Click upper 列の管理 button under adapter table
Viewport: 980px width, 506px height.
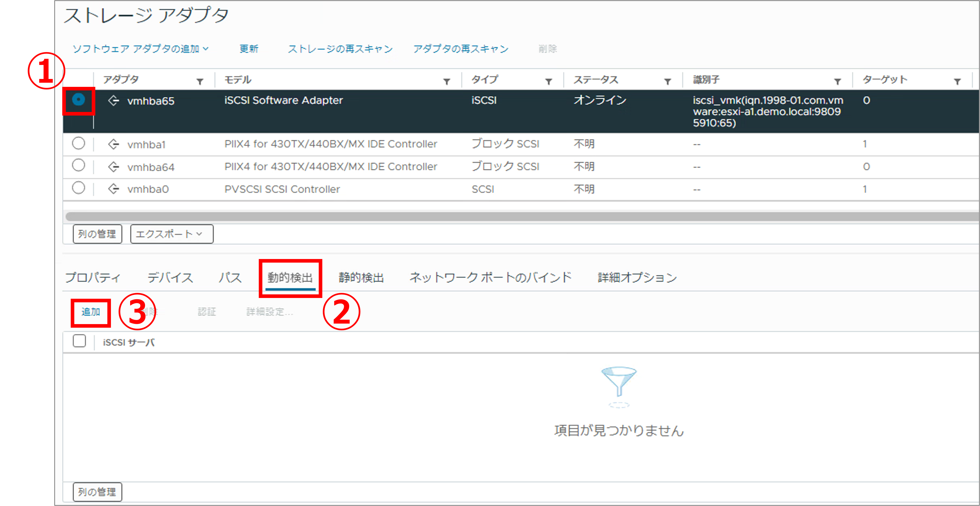coord(97,234)
